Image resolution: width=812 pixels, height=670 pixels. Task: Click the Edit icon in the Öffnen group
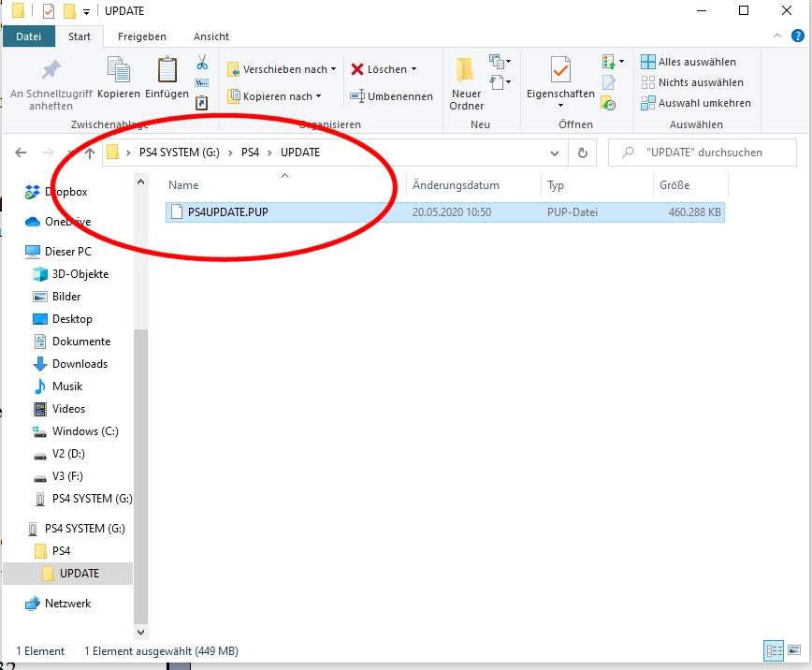pyautogui.click(x=609, y=82)
